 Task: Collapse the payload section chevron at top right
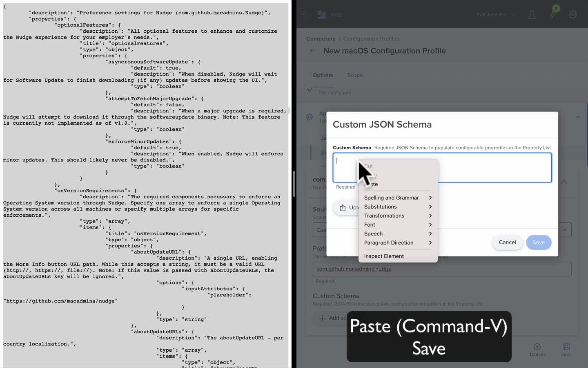point(578,117)
